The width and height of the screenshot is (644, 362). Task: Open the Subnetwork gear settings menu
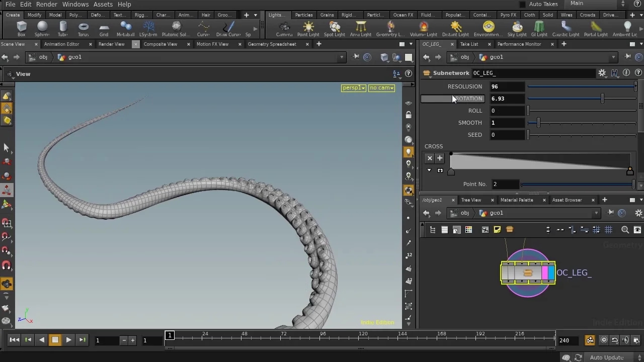coord(602,73)
